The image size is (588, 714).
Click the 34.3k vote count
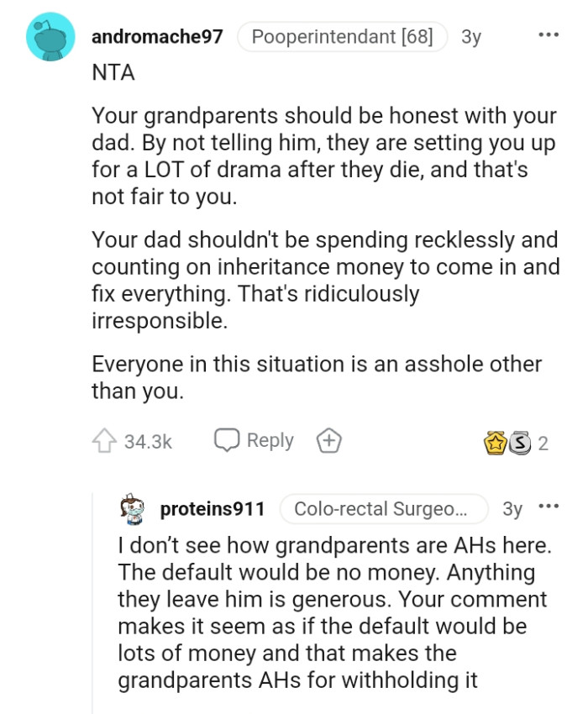tap(139, 439)
